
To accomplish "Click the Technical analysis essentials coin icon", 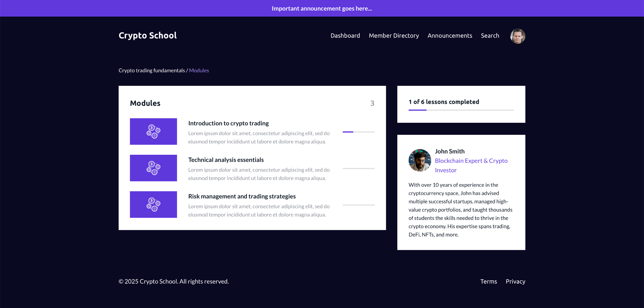I will pyautogui.click(x=153, y=168).
